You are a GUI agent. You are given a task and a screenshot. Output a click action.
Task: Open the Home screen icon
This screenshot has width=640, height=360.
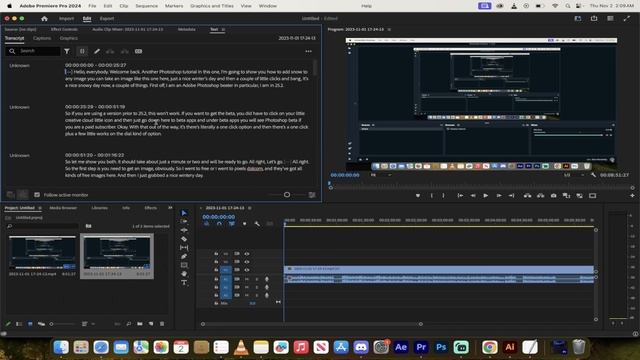[44, 18]
